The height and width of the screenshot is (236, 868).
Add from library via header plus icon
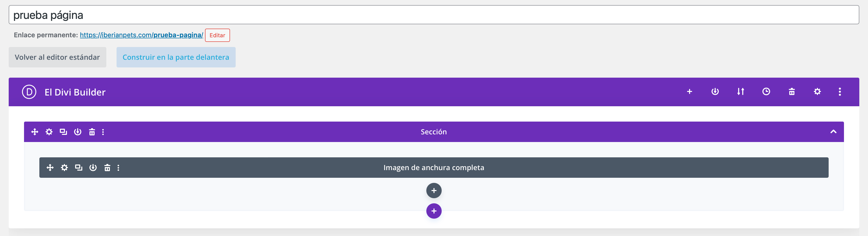(x=689, y=92)
